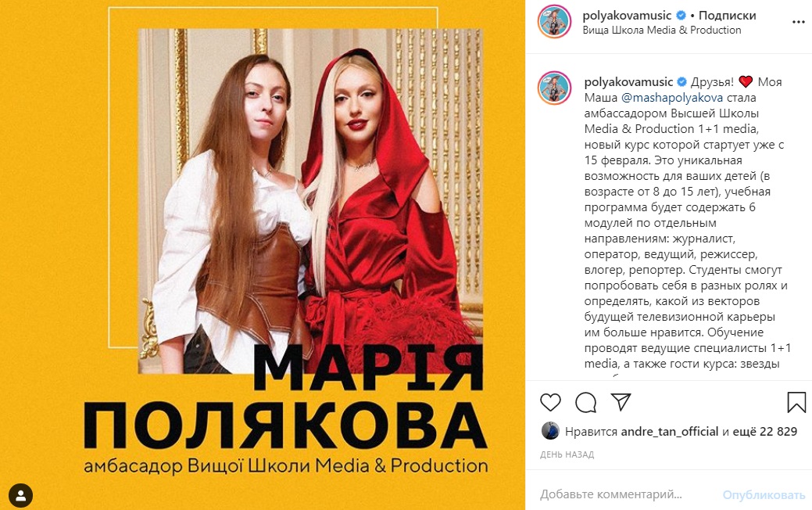
Task: Click the Добавьте комментарий input field
Action: tap(611, 494)
